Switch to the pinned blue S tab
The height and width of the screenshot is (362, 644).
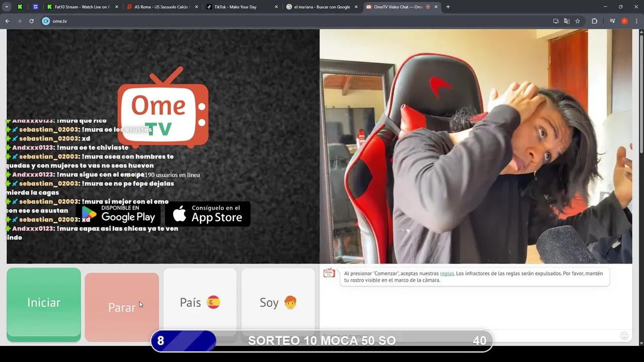(x=35, y=7)
